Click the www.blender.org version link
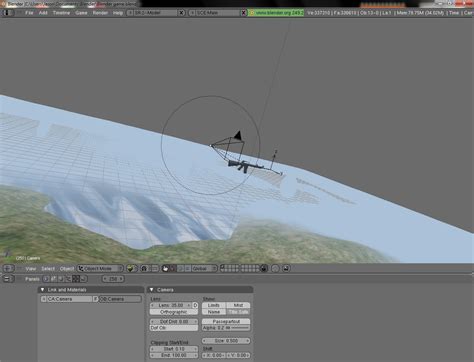The height and width of the screenshot is (362, 474). [x=276, y=13]
